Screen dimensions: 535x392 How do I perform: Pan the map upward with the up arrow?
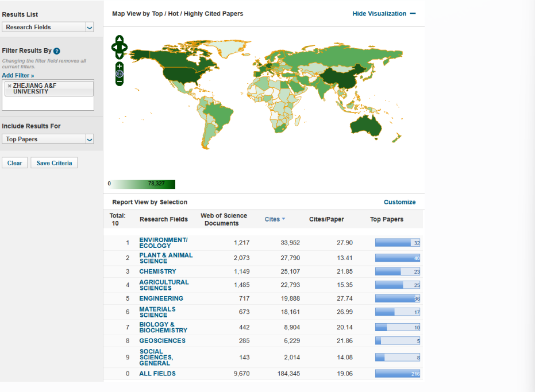pyautogui.click(x=119, y=39)
